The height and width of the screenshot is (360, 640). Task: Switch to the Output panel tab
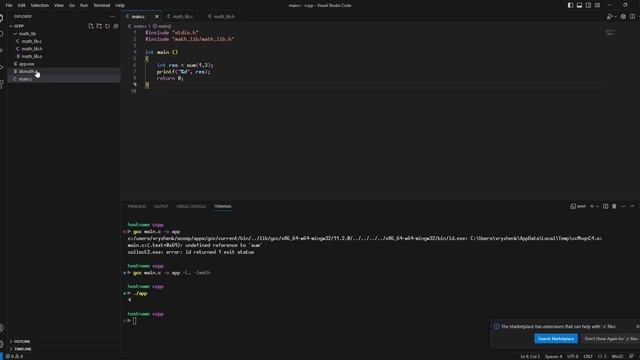click(161, 206)
